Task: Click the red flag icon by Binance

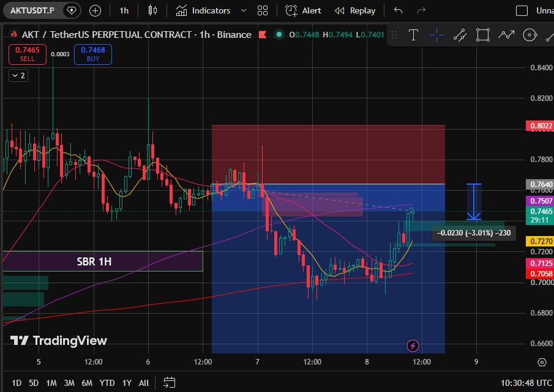Action: coord(263,35)
